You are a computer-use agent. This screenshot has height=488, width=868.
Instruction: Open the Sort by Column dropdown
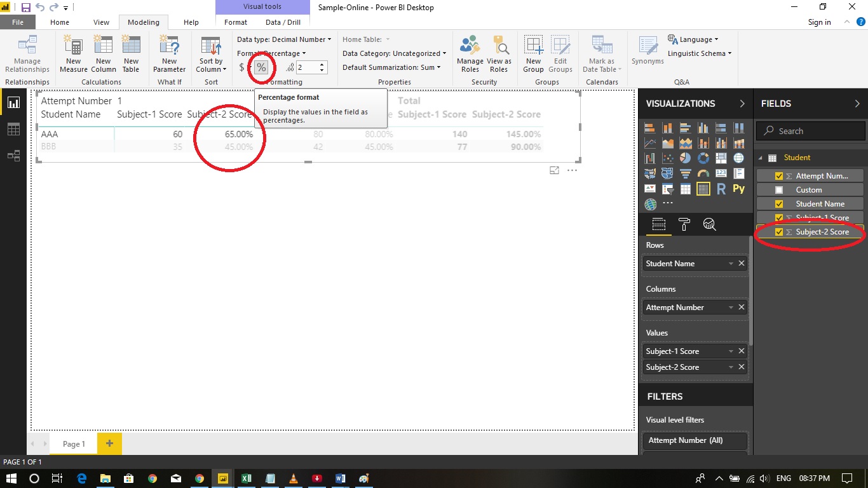click(x=211, y=54)
